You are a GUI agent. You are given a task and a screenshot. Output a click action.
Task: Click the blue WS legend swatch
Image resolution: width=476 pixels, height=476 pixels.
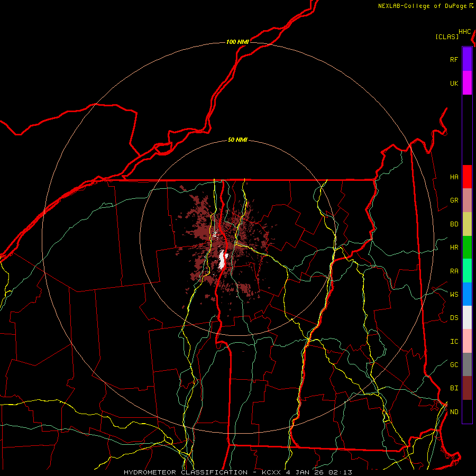coord(467,294)
